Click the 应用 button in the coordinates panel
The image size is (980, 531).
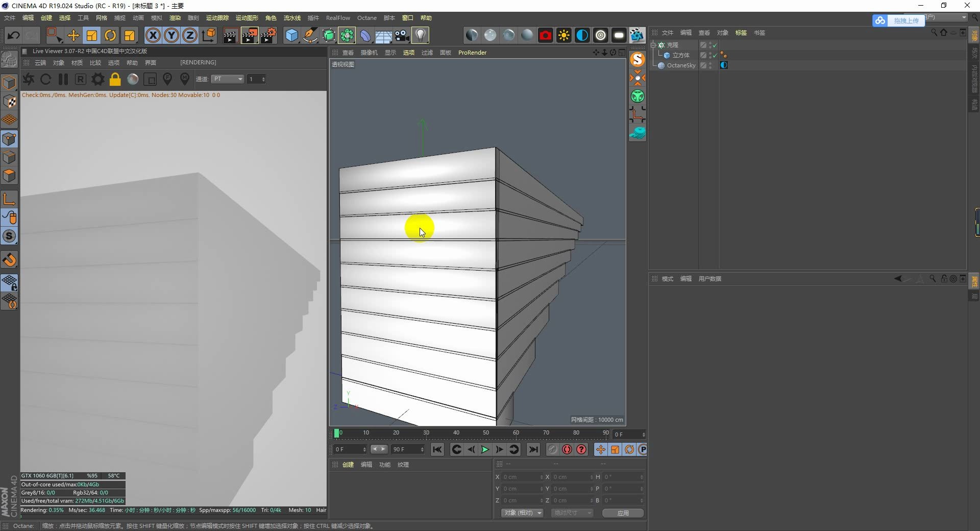622,513
